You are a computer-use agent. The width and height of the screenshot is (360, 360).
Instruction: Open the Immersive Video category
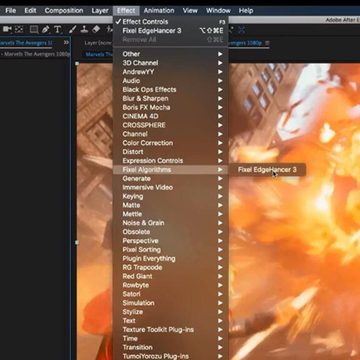(170, 187)
